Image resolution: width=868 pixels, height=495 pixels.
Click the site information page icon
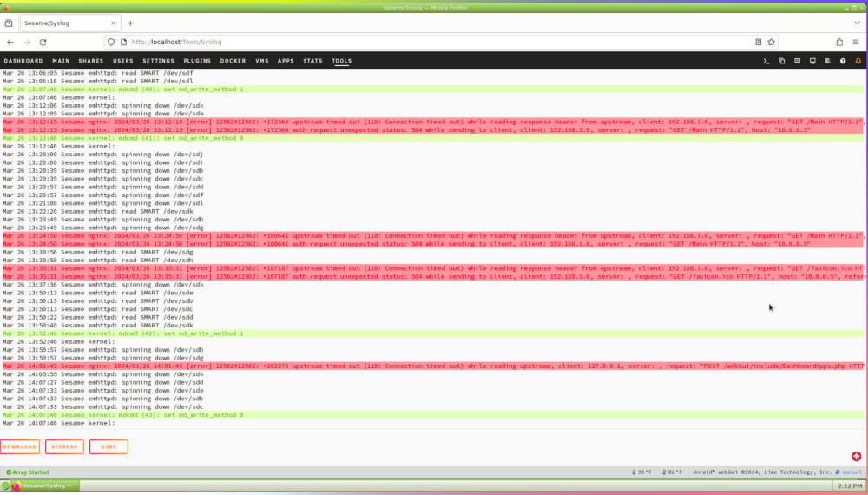(123, 42)
